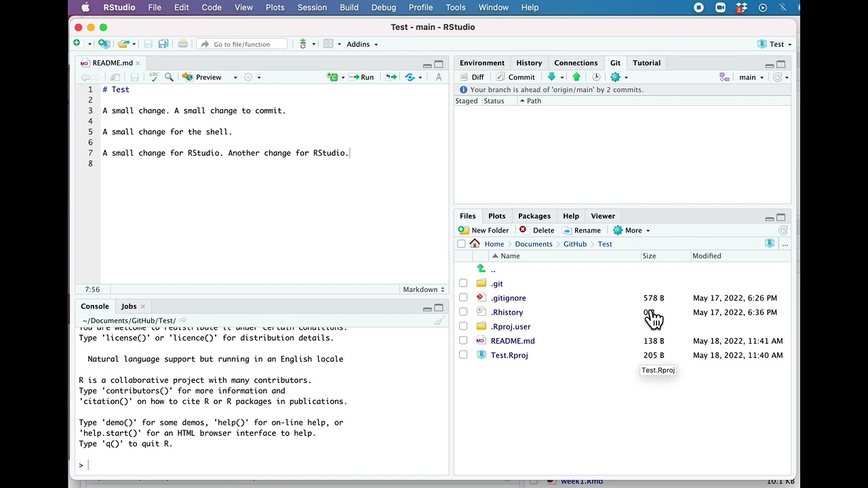Click the Git gear more icon
868x488 pixels.
pyautogui.click(x=615, y=77)
